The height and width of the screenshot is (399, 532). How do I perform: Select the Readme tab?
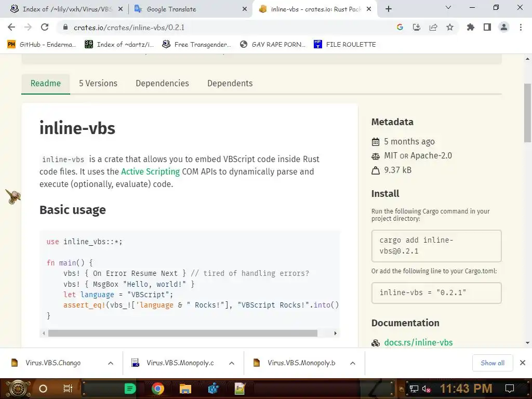pyautogui.click(x=46, y=84)
